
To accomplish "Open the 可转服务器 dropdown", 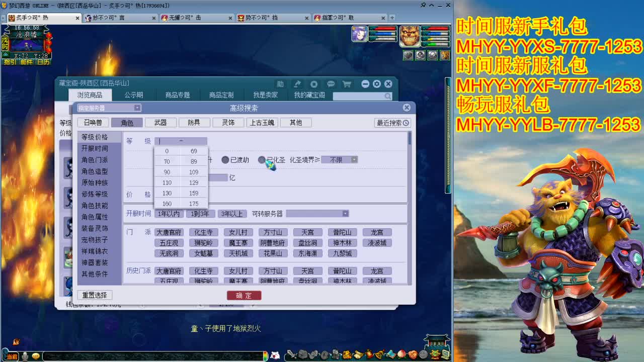I will pyautogui.click(x=317, y=214).
